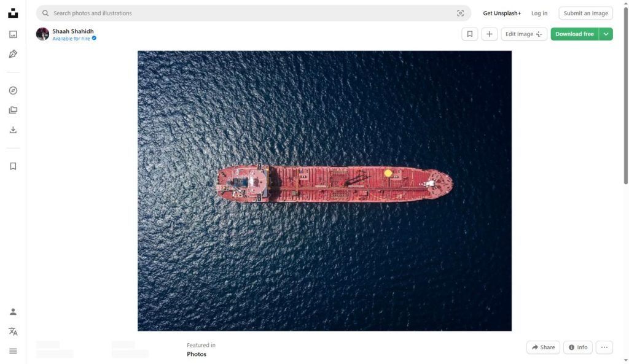Go to the Log in link
The width and height of the screenshot is (629, 364).
[539, 14]
